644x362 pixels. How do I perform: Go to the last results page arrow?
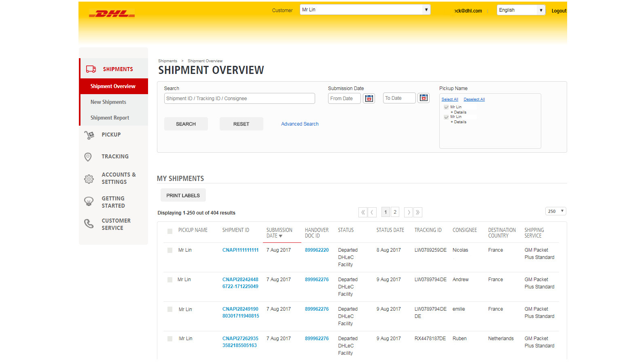(418, 212)
